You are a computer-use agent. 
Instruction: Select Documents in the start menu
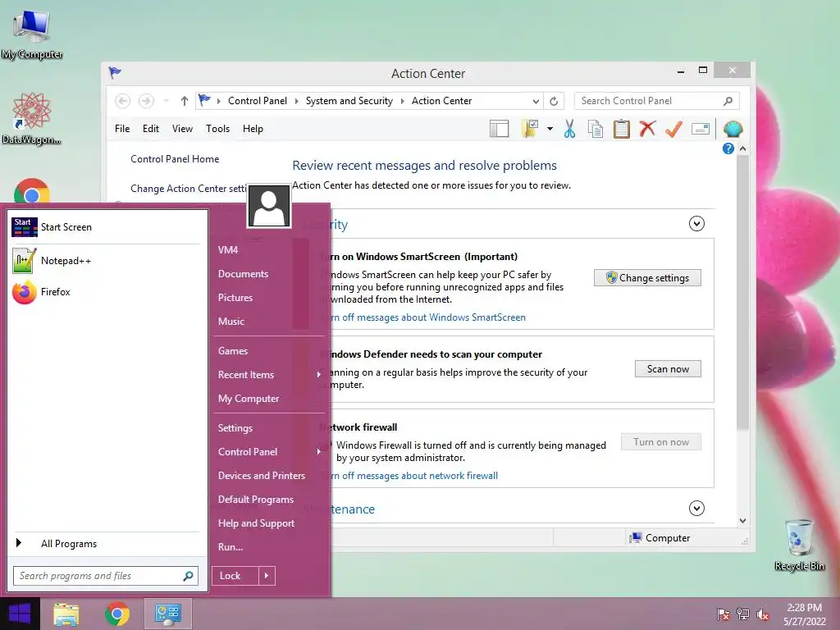[x=243, y=274]
